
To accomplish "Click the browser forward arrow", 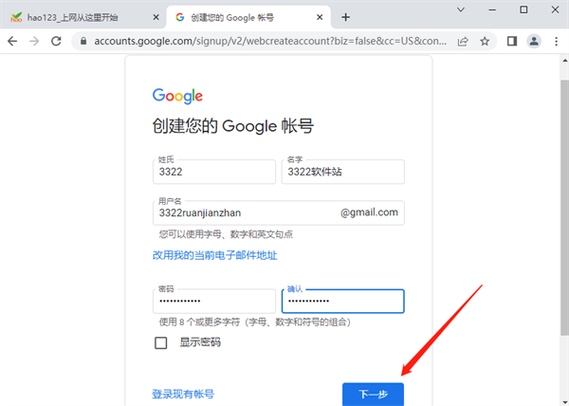I will coord(34,41).
